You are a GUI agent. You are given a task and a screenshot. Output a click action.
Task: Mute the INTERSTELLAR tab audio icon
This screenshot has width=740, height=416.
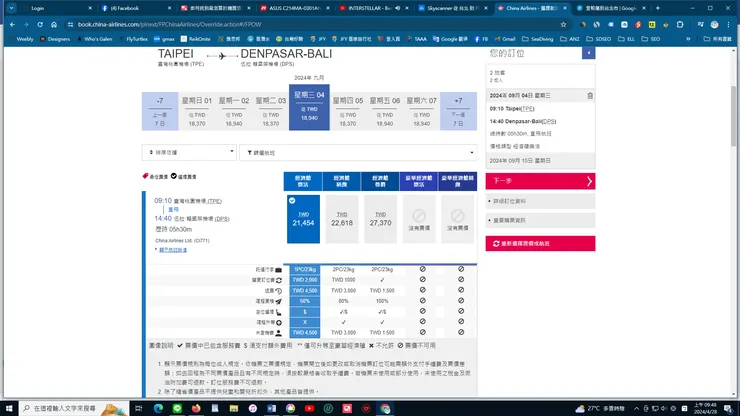[x=398, y=8]
